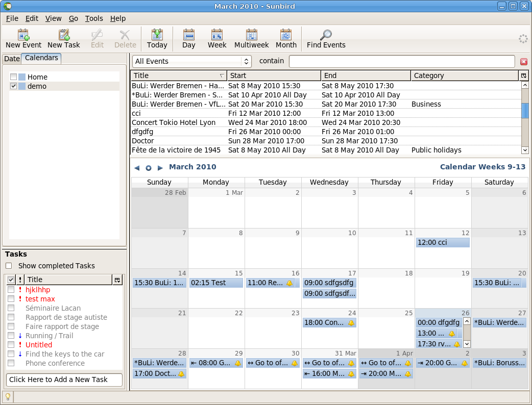The width and height of the screenshot is (532, 405).
Task: Open the All Events filter dropdown
Action: coord(191,61)
